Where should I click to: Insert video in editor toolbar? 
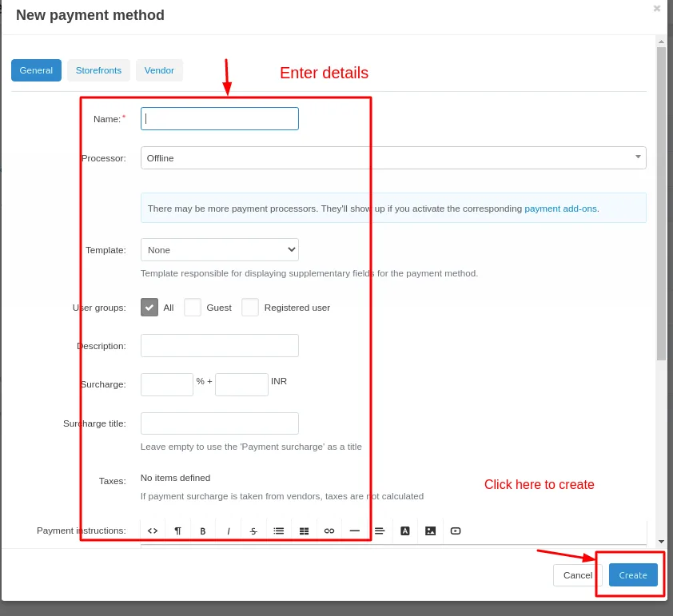click(456, 531)
